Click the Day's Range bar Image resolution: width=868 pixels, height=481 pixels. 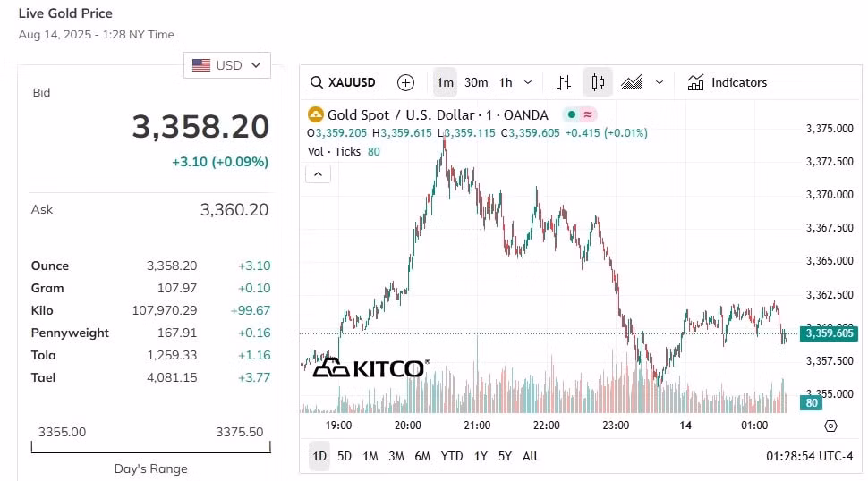[x=150, y=447]
